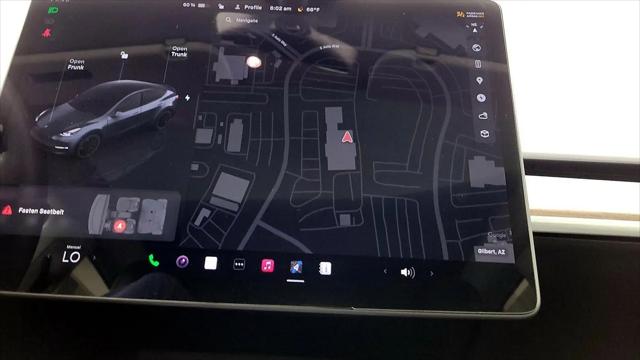Open the purple camera app icon
Screen dimensions: 640x360
click(x=182, y=261)
